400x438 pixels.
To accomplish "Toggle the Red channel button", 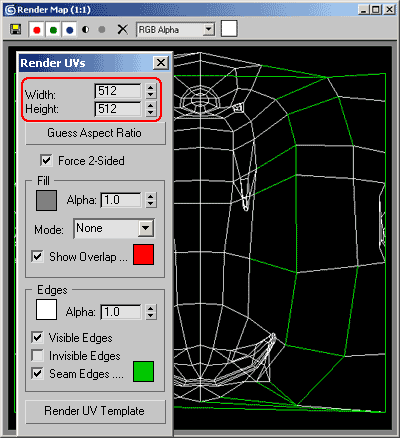I will pos(37,30).
